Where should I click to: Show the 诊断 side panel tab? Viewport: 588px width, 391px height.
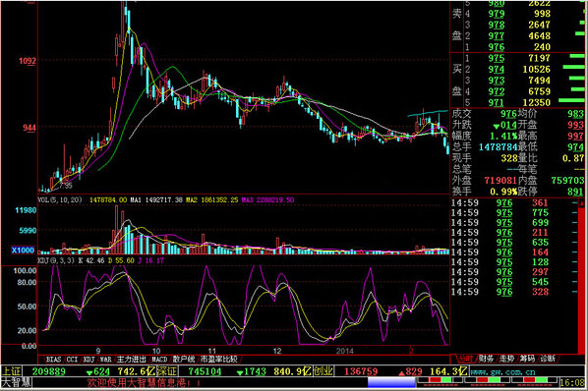click(x=548, y=359)
